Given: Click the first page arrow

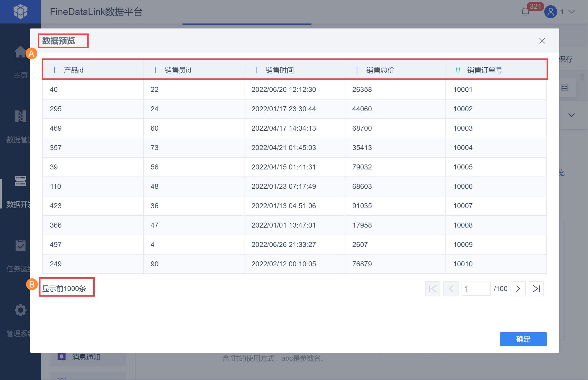Looking at the screenshot, I should [x=432, y=289].
